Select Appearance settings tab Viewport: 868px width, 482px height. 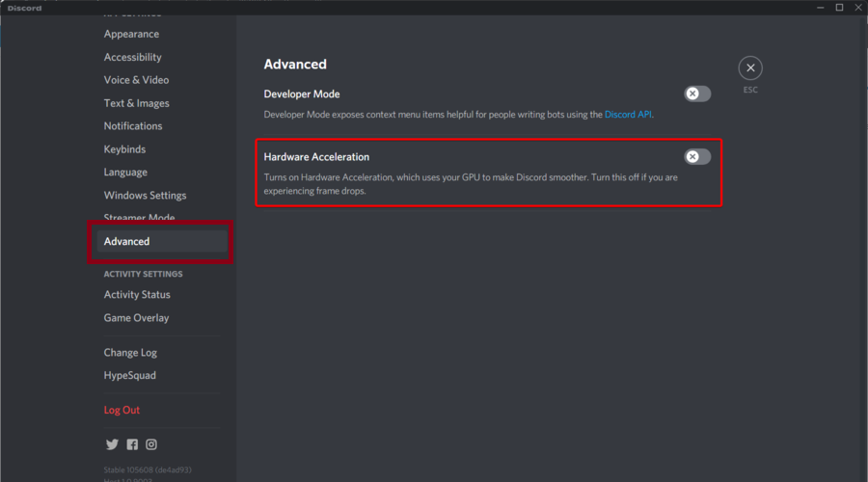point(131,34)
